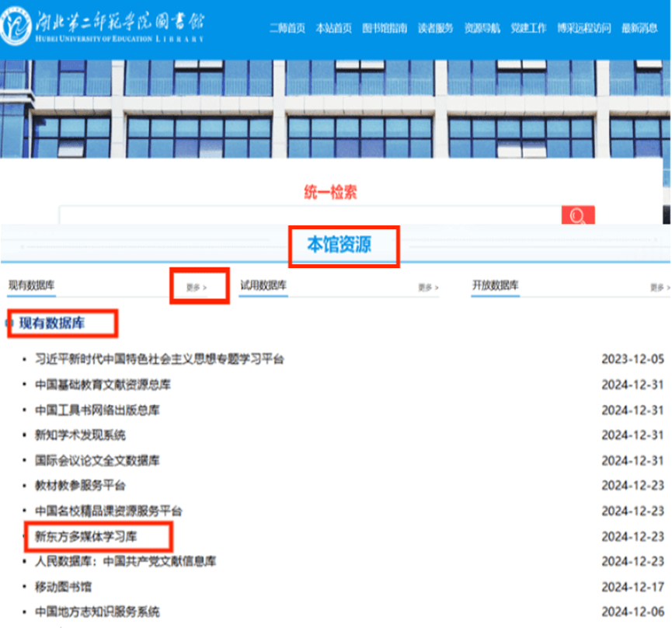
Task: Open the 资源导航 menu
Action: [x=482, y=28]
